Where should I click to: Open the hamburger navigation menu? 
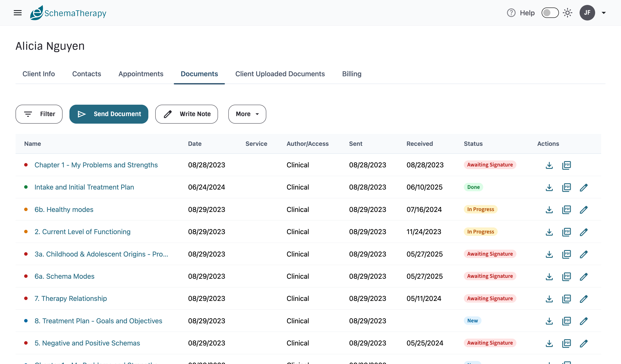pos(17,13)
